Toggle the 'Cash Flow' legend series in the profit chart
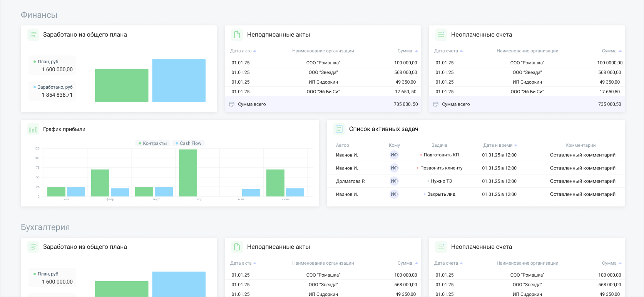 pyautogui.click(x=188, y=143)
